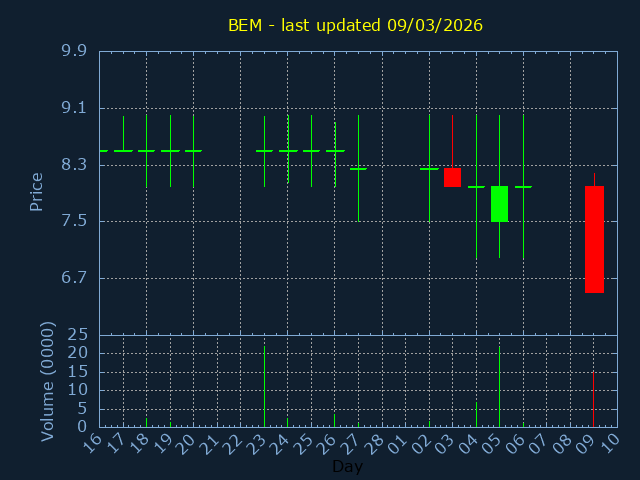Click the green candlestick body on day 05
Image resolution: width=640 pixels, height=480 pixels.
tap(499, 204)
